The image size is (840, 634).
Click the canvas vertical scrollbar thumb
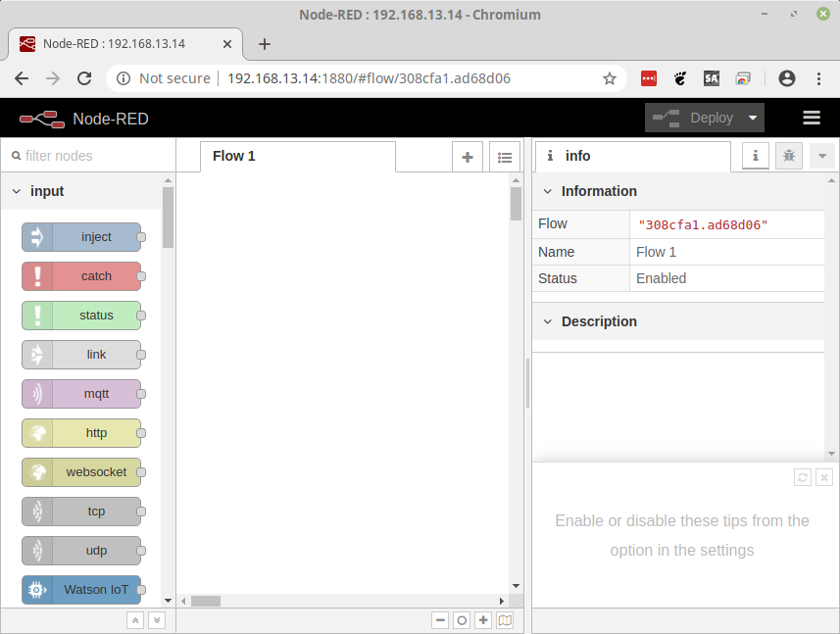point(516,204)
